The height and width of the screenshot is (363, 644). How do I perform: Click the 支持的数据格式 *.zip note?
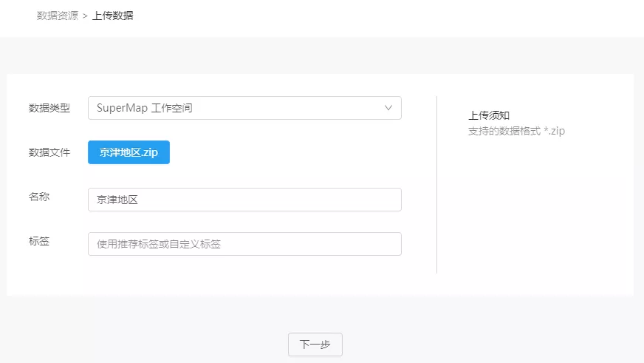click(x=517, y=131)
